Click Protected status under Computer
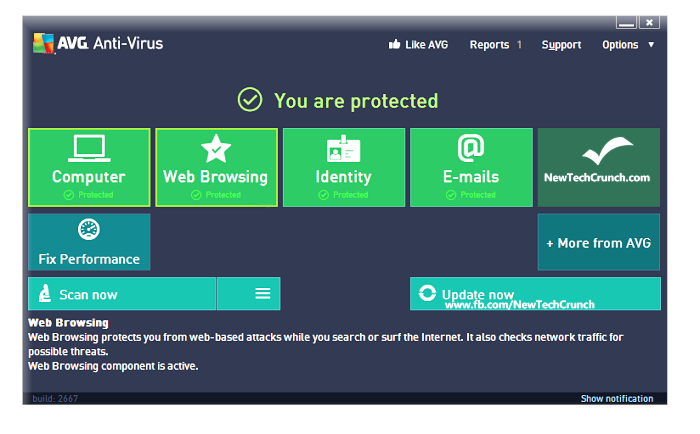This screenshot has width=700, height=434. (88, 195)
